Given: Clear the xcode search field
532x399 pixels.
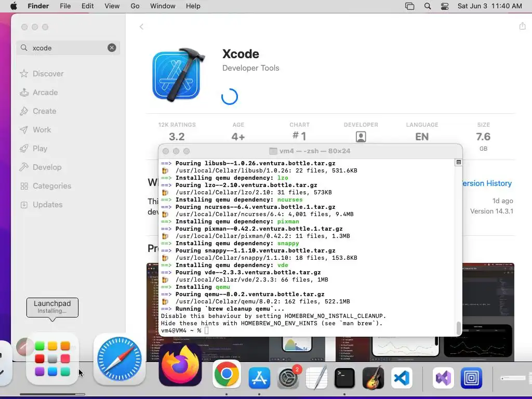Looking at the screenshot, I should pyautogui.click(x=112, y=48).
